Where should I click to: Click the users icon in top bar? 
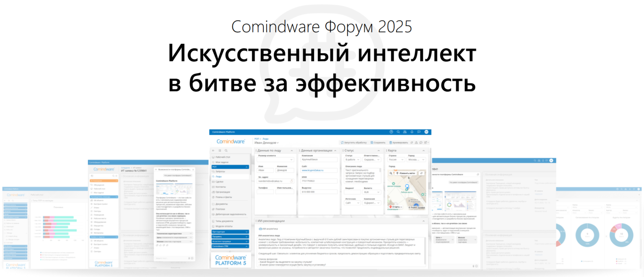coord(405,132)
